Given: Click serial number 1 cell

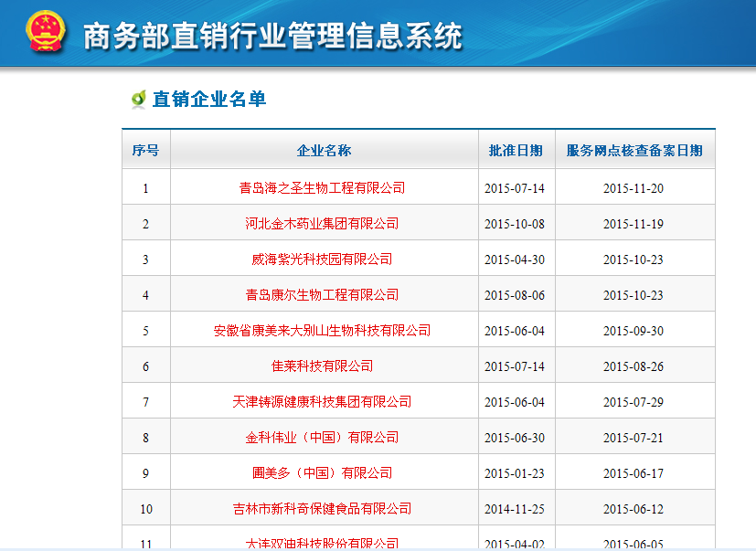Looking at the screenshot, I should coord(146,186).
